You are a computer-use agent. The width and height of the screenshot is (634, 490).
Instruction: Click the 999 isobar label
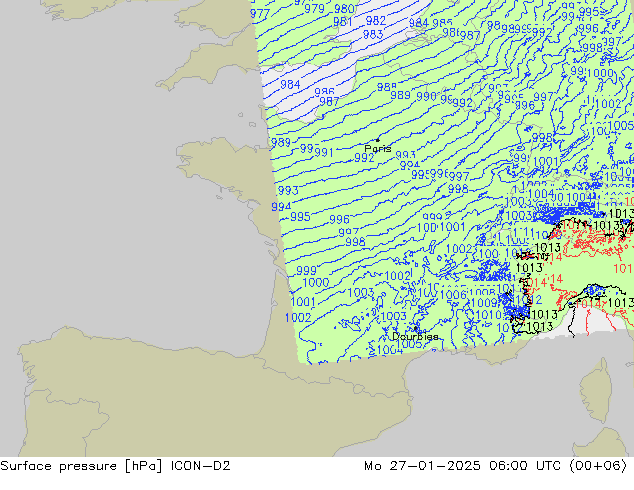[x=306, y=270]
